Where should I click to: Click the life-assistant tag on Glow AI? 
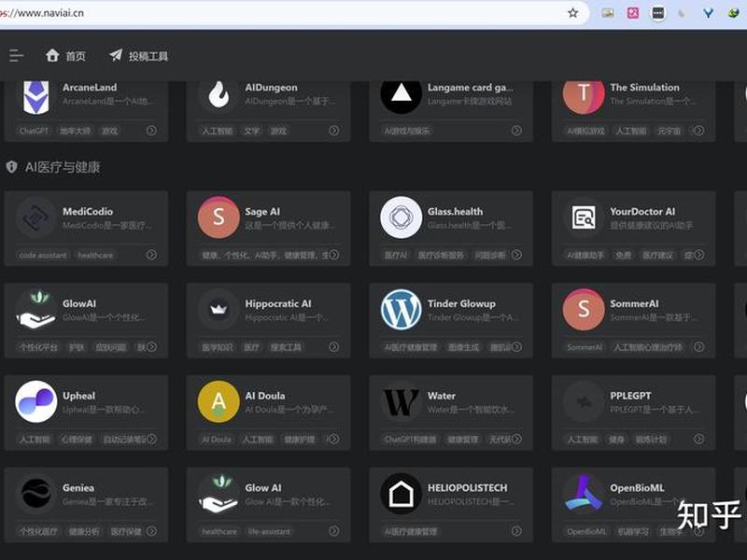point(269,531)
